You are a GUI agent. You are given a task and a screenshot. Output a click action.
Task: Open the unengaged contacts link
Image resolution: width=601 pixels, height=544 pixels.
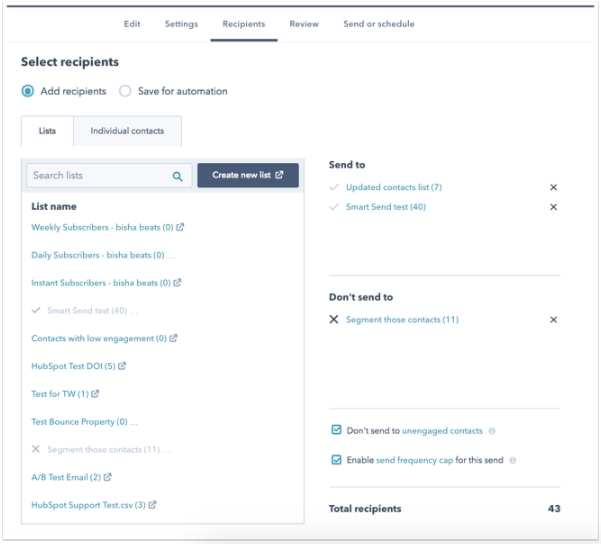[442, 431]
